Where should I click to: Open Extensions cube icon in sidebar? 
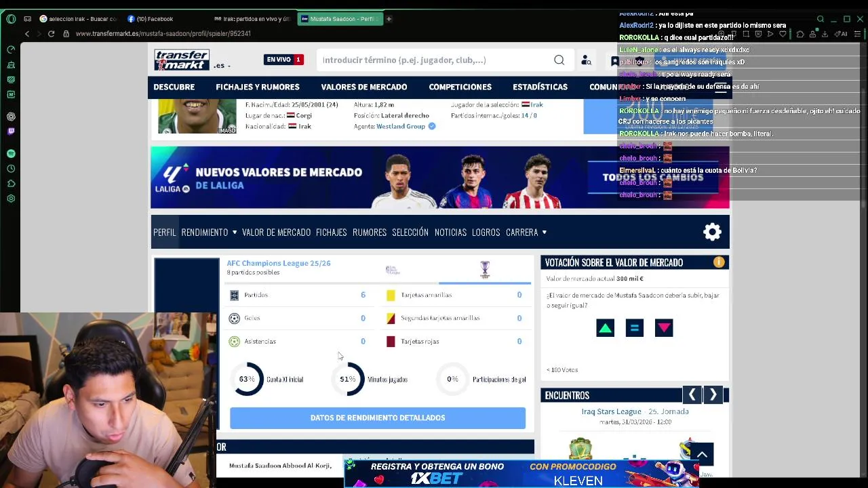pyautogui.click(x=11, y=184)
